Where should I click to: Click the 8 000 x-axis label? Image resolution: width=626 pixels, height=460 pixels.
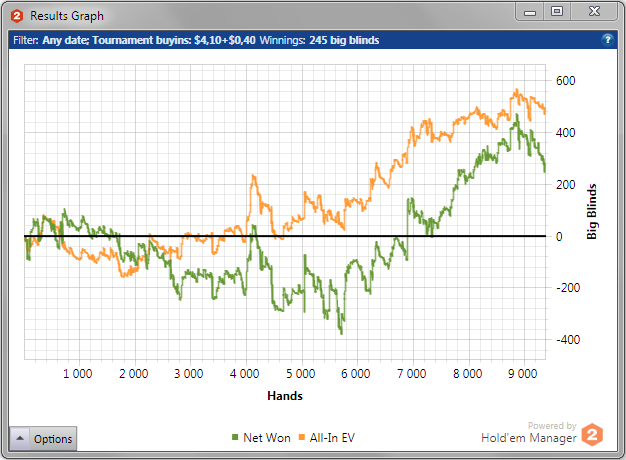point(468,374)
